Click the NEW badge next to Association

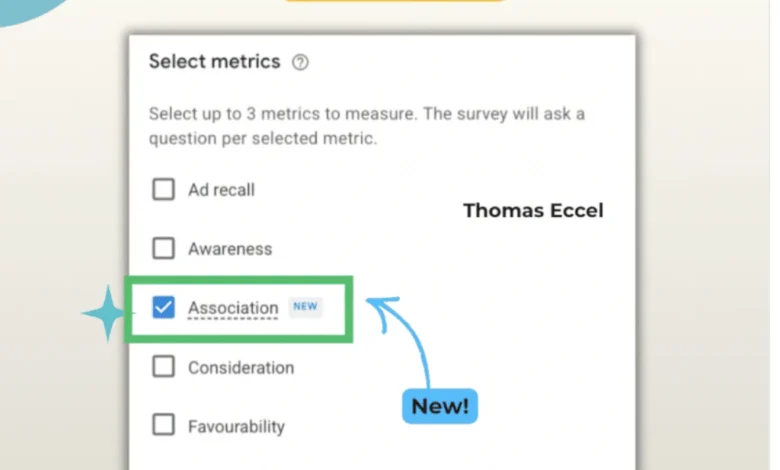click(306, 307)
